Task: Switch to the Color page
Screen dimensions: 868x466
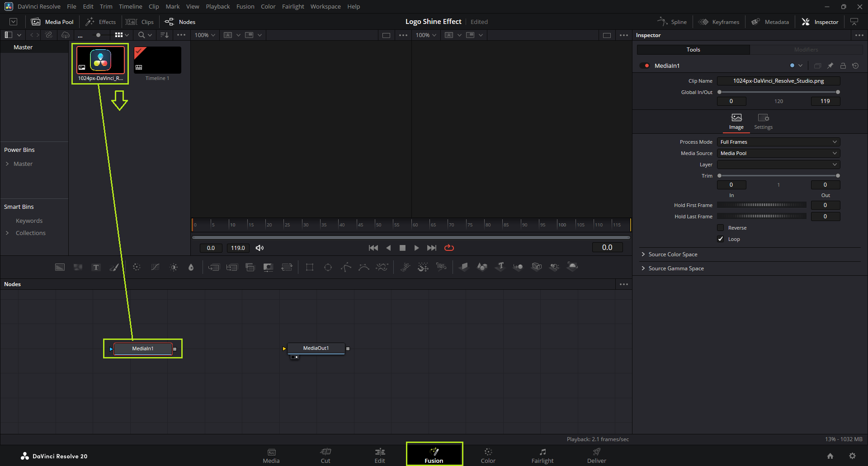Action: pos(488,455)
